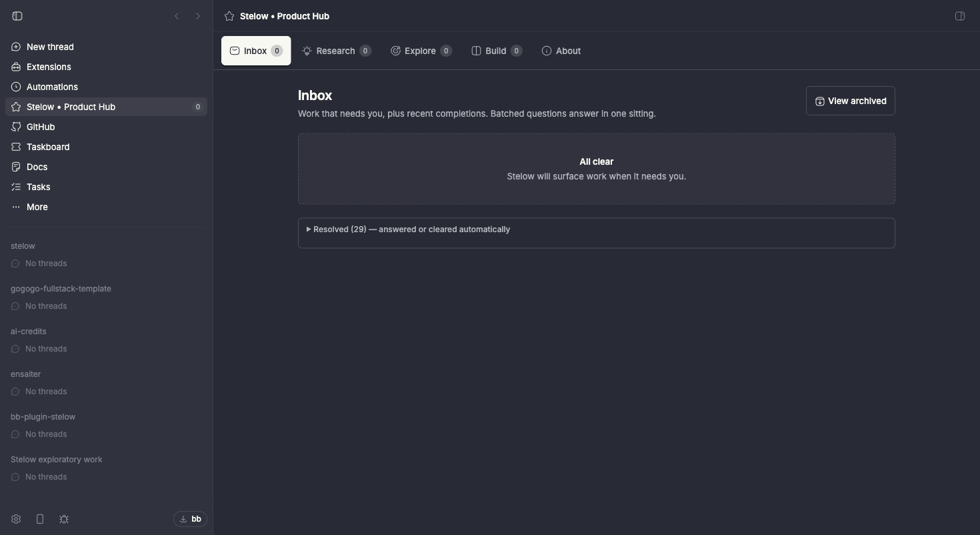Click the bug report icon at bottom
980x535 pixels.
coord(64,519)
